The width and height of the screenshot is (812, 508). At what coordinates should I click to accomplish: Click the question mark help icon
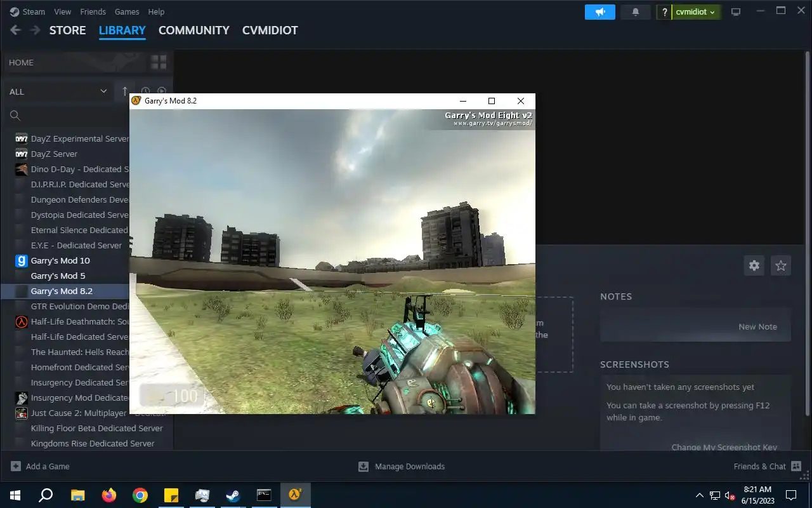click(x=664, y=12)
